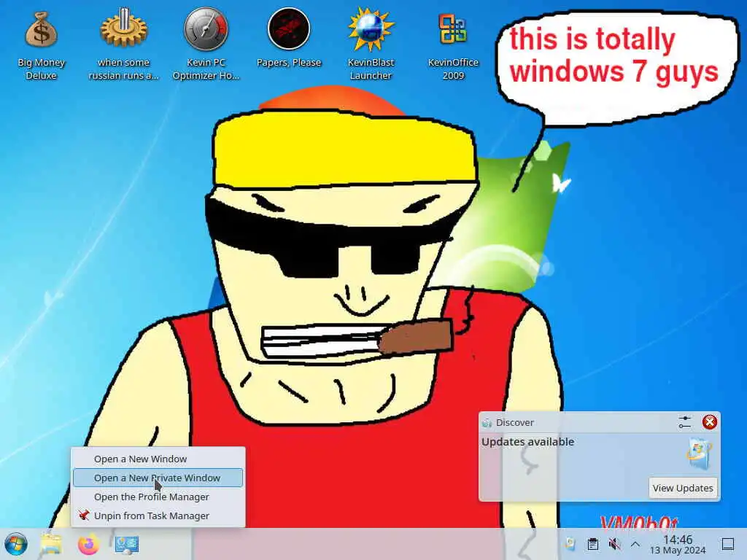Screen dimensions: 747x560
Task: Select Unpin from Task Manager
Action: [x=158, y=516]
